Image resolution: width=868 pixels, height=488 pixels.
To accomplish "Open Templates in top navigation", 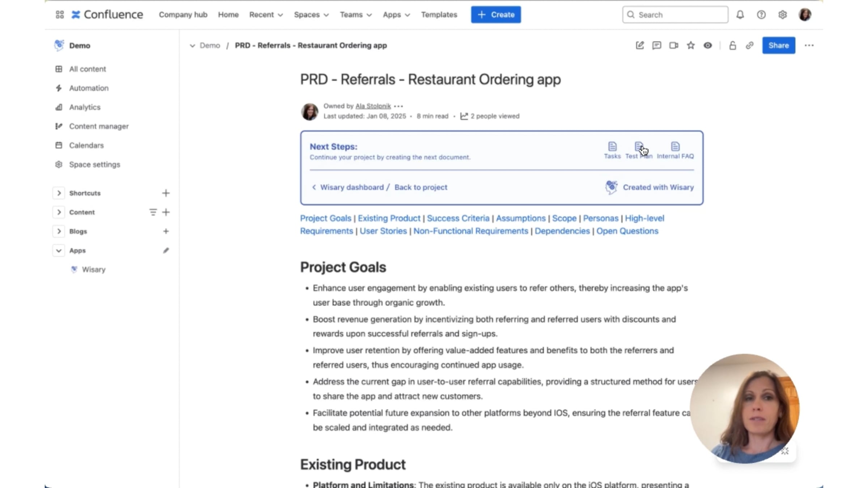I will coord(439,15).
